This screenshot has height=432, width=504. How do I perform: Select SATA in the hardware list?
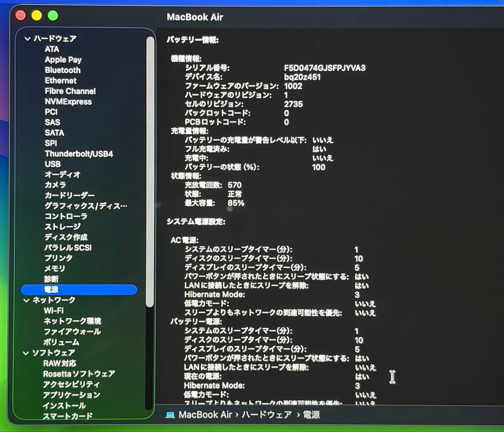pos(54,133)
